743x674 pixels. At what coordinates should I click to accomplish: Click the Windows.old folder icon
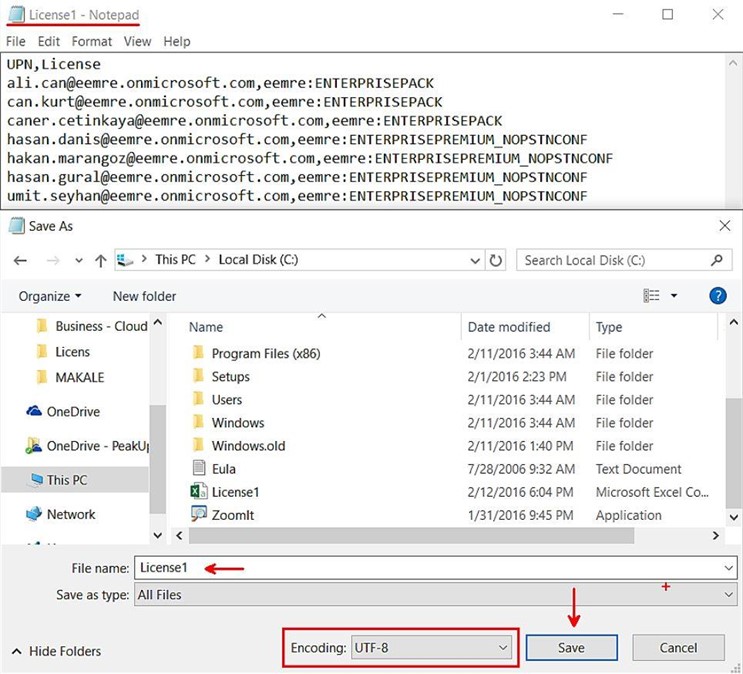pyautogui.click(x=199, y=445)
